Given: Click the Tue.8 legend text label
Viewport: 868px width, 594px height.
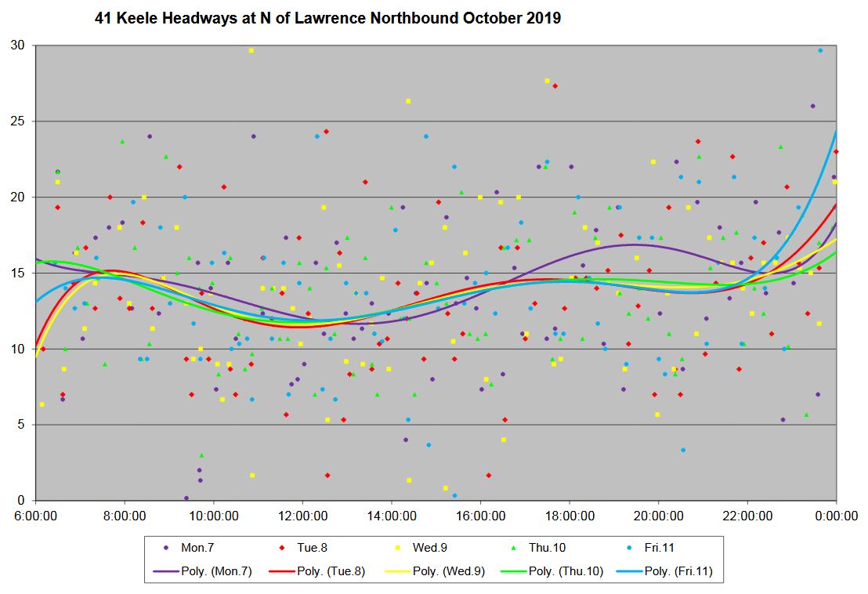Looking at the screenshot, I should 312,549.
